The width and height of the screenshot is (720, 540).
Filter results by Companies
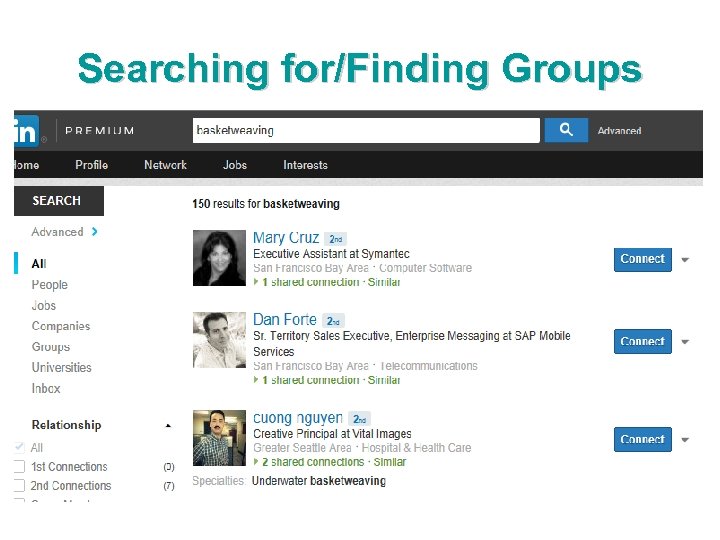click(x=61, y=326)
